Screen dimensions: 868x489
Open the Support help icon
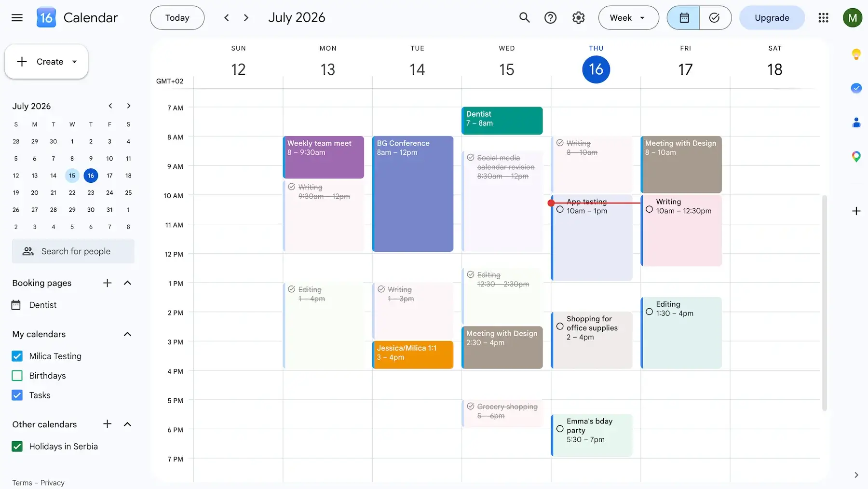(550, 18)
